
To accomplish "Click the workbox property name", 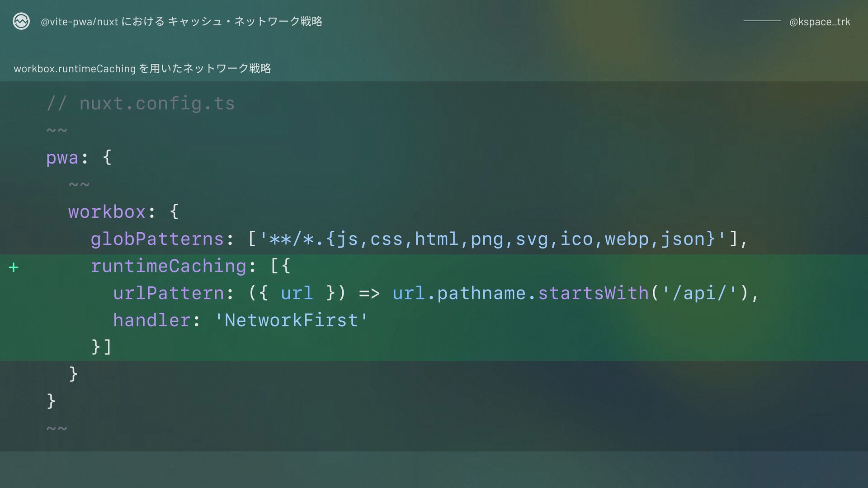I will pos(107,212).
